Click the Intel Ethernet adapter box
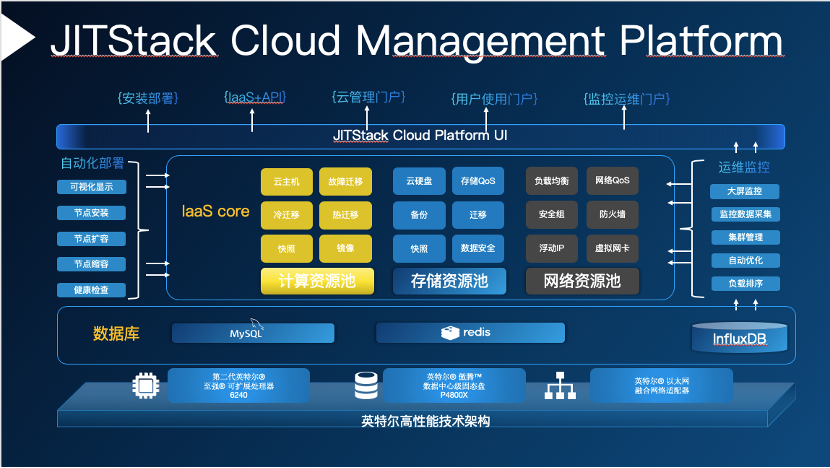The width and height of the screenshot is (830, 468). click(662, 385)
